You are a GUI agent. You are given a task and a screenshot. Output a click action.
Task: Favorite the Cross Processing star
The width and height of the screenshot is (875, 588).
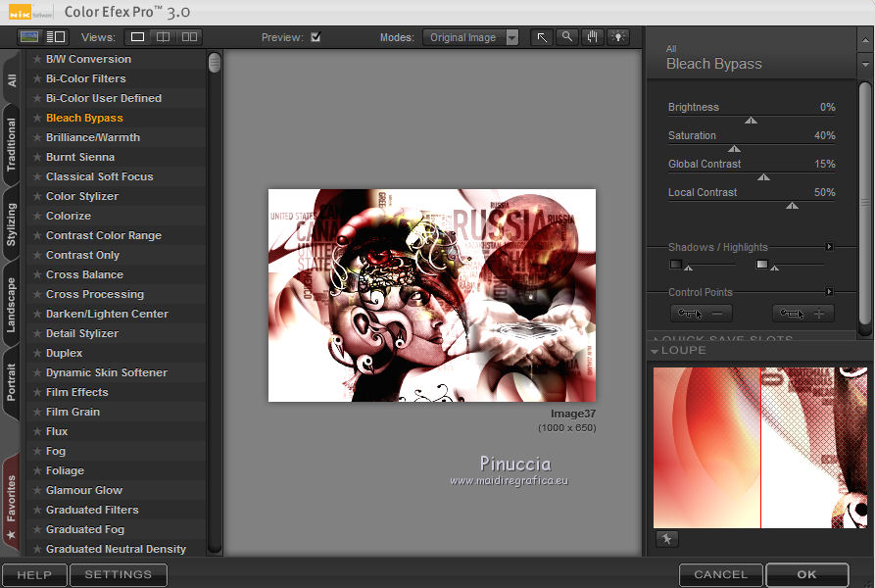37,295
